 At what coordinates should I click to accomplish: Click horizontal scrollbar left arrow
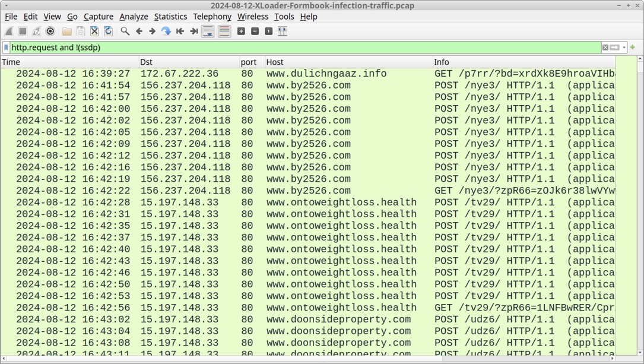(4, 359)
